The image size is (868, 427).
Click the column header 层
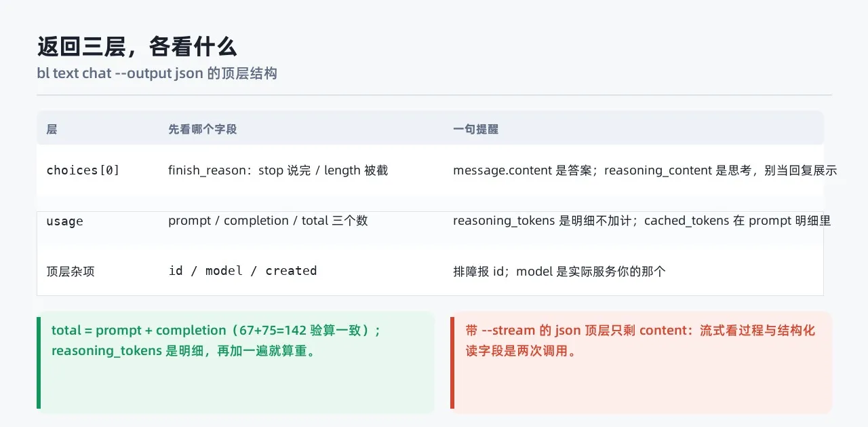(52, 129)
